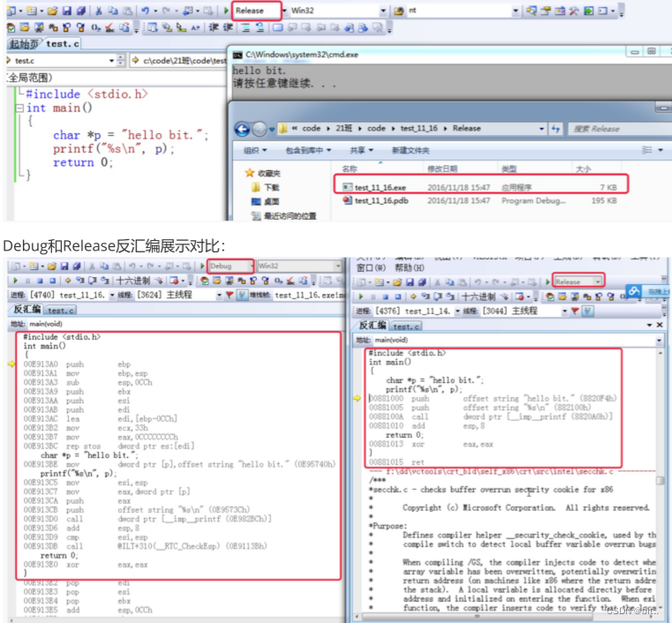The image size is (672, 623).
Task: Click Show Next Statement yellow arrow in Debug window
Action: pyautogui.click(x=68, y=281)
